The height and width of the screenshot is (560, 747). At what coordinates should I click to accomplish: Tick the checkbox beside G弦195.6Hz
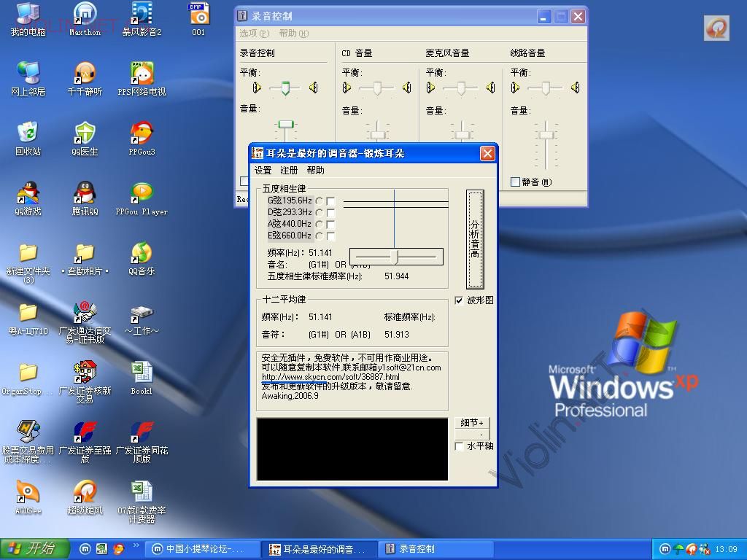330,201
